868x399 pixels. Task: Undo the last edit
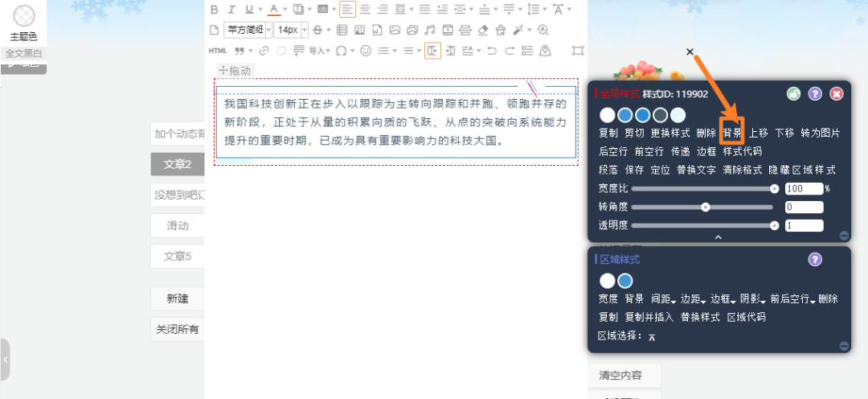point(492,51)
